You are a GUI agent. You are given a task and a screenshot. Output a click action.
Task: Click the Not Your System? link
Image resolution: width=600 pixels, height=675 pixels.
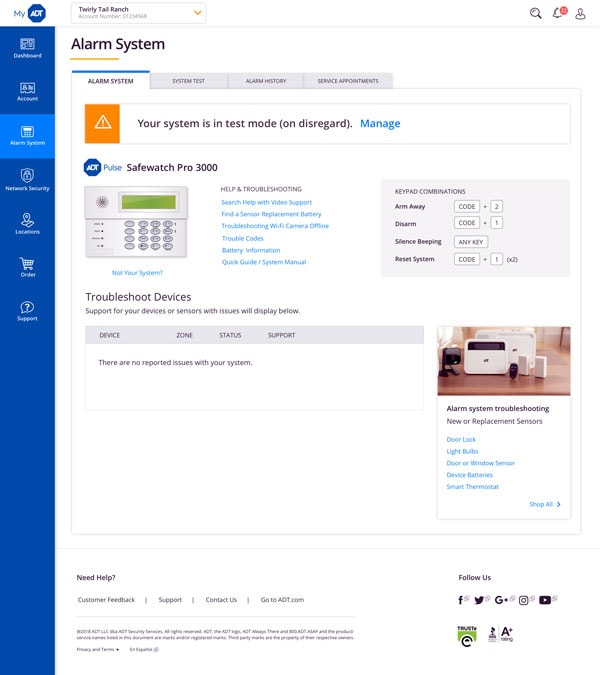[137, 272]
